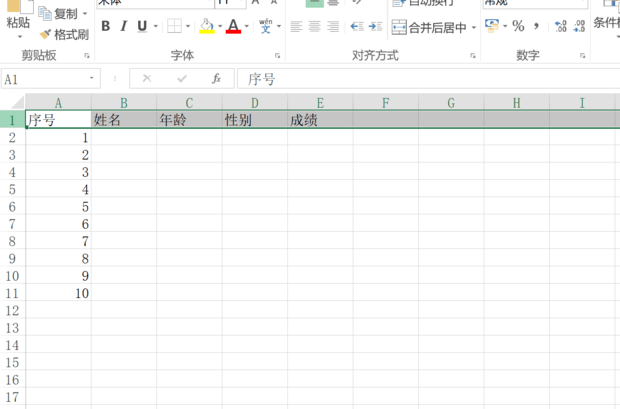620x409 pixels.
Task: Apply percent style to cell
Action: (518, 26)
